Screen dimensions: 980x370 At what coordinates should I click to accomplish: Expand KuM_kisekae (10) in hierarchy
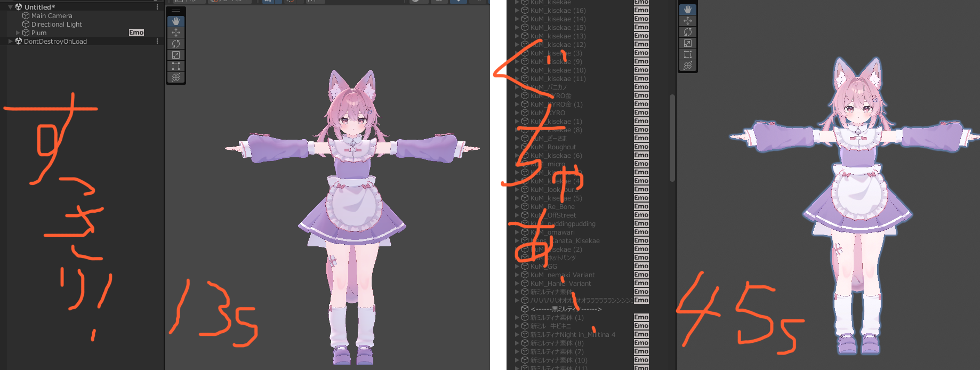[517, 70]
